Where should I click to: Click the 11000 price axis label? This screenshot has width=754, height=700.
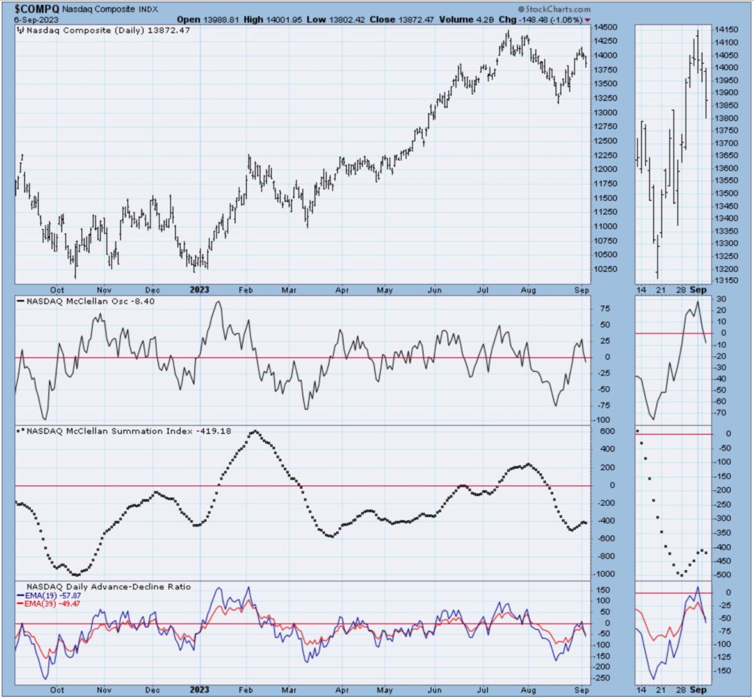pos(606,226)
